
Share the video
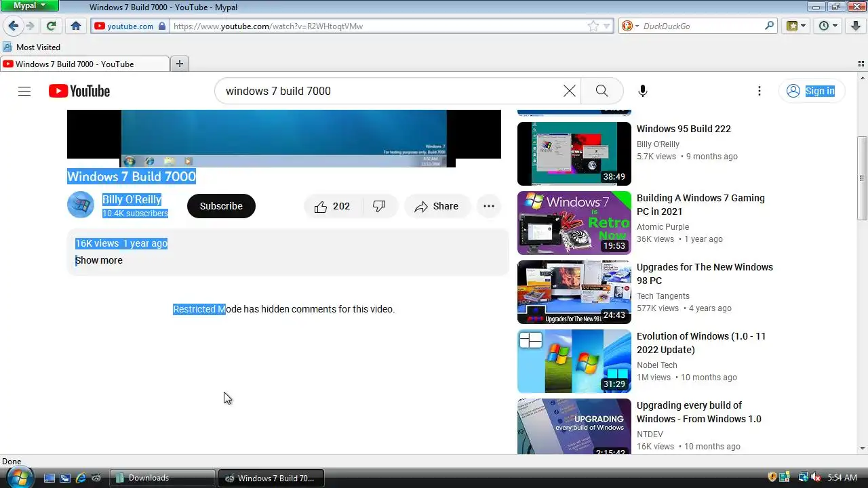(x=436, y=206)
